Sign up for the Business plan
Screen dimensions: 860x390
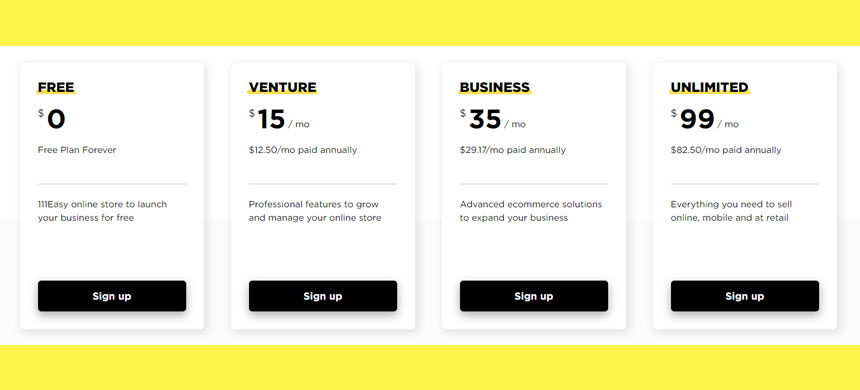(534, 296)
